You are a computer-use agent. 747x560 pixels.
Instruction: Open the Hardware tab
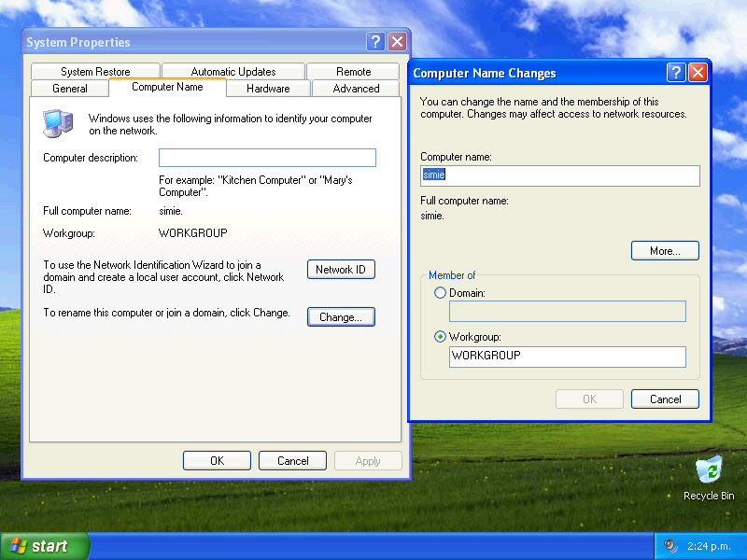click(x=268, y=89)
